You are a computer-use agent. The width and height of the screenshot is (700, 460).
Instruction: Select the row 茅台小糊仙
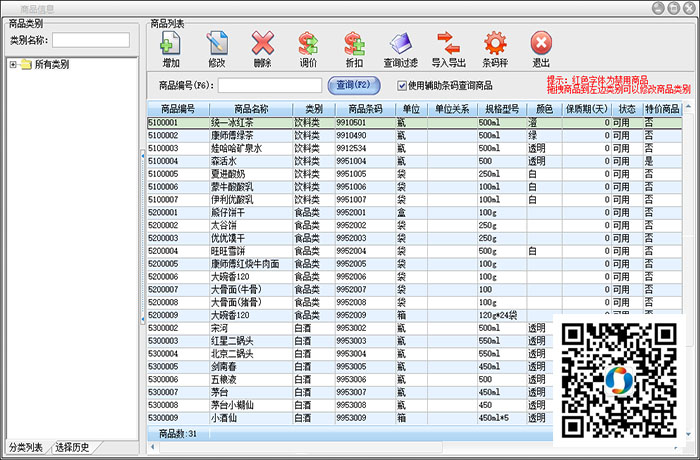(350, 405)
